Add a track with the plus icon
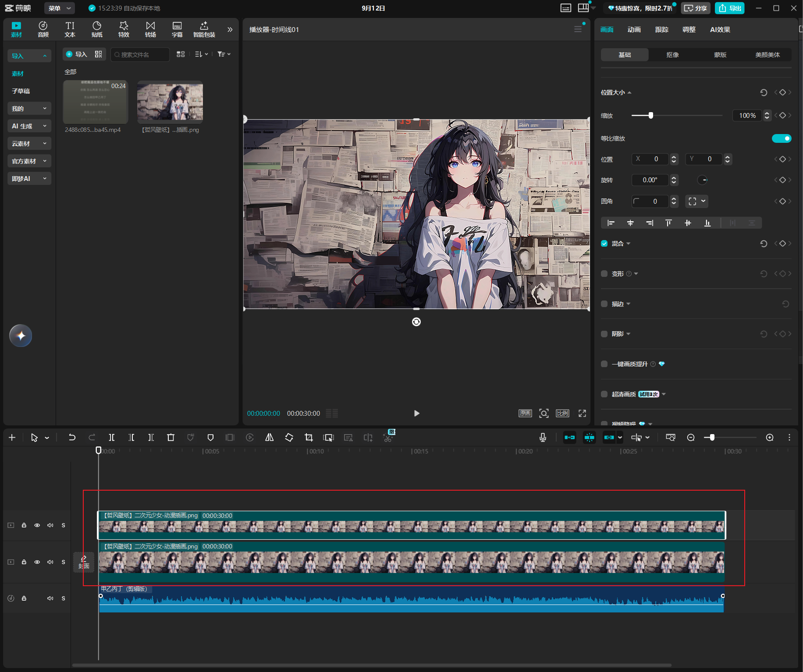 (12, 437)
